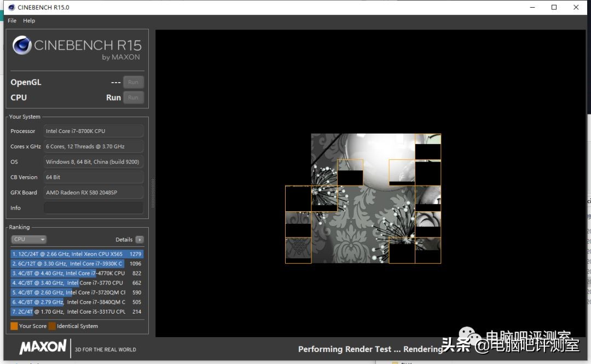Click the GFX Board field showing RX 580
This screenshot has width=591, height=364.
(93, 193)
